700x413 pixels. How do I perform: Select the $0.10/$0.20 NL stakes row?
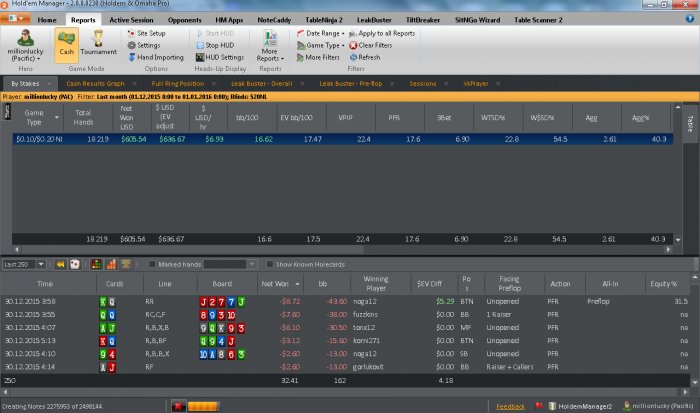342,139
